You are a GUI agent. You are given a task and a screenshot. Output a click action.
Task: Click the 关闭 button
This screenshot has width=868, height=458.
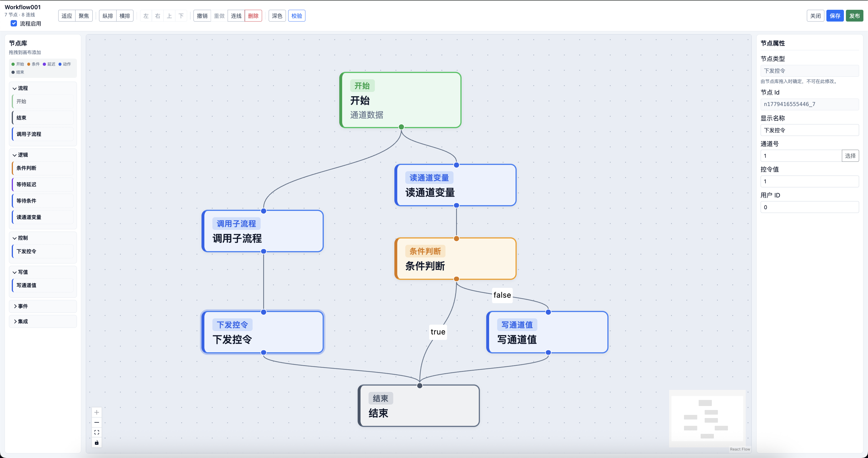tap(815, 16)
